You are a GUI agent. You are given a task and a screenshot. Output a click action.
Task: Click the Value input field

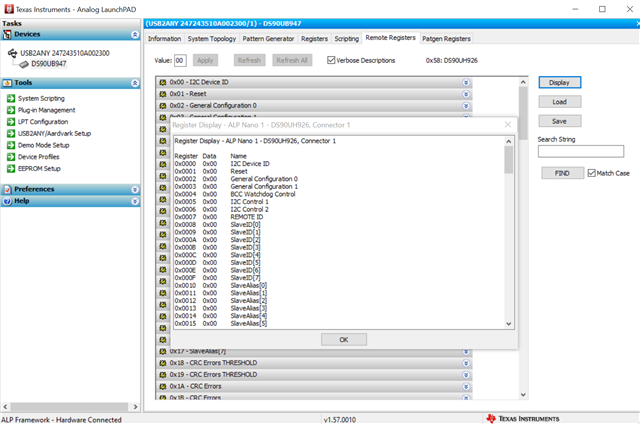click(x=180, y=60)
